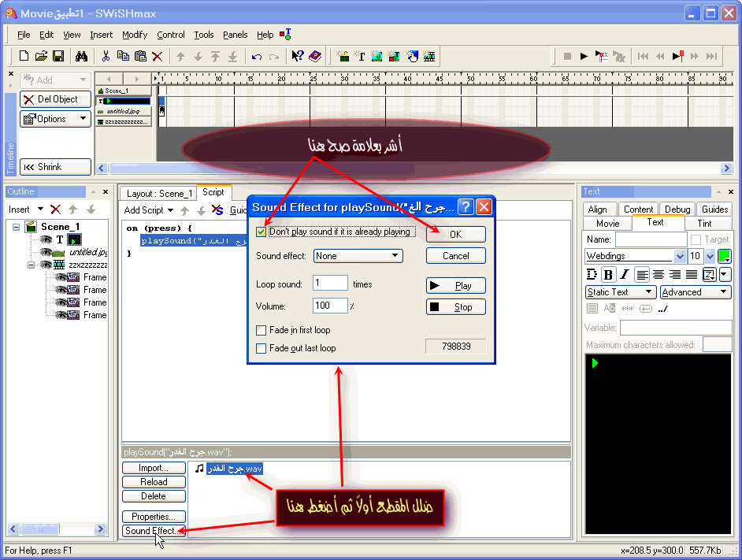Start Play Movie from the control toolbar
742x560 pixels.
[584, 57]
